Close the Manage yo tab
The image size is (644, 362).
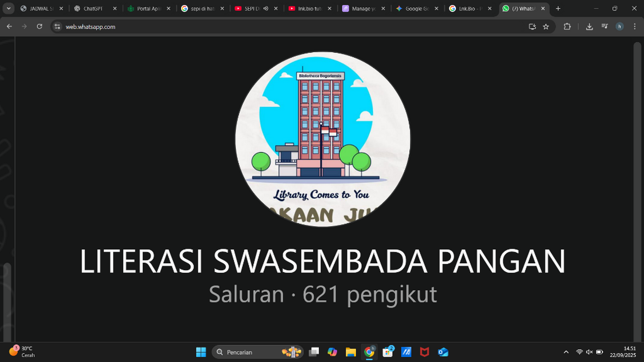coord(383,8)
